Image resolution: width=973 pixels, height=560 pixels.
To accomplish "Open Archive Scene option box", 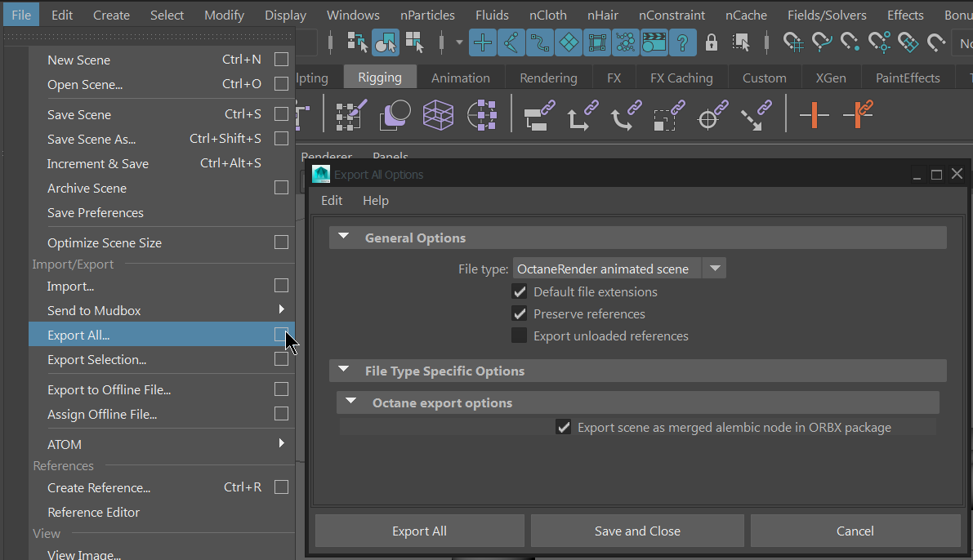I will pos(281,187).
